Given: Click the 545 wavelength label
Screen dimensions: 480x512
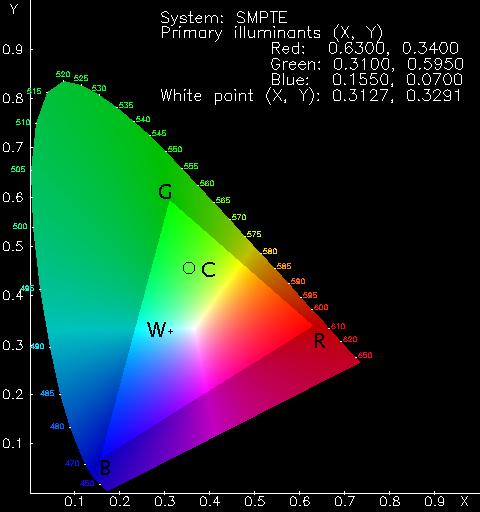Looking at the screenshot, I should [x=159, y=133].
